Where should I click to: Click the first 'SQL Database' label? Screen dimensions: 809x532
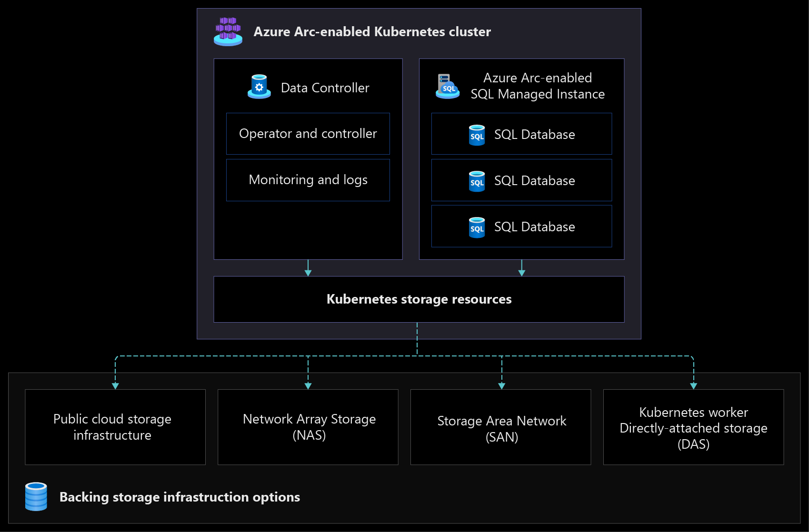point(535,135)
